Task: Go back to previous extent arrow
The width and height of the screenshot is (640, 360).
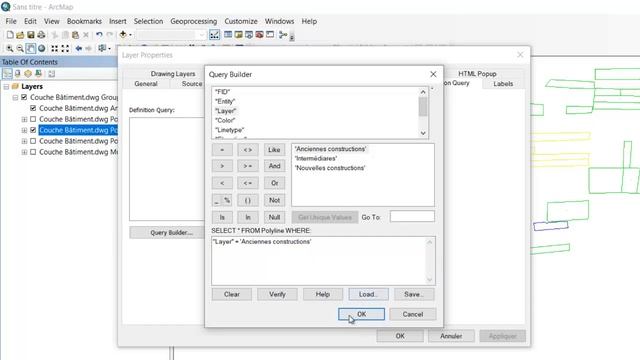Action: tap(79, 49)
